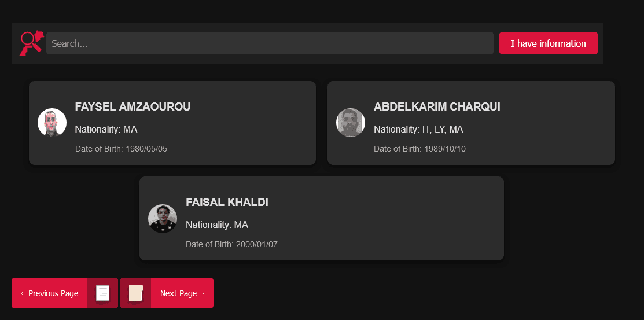Go to the Previous Page label
Screen dimensions: 644x320
click(53, 293)
